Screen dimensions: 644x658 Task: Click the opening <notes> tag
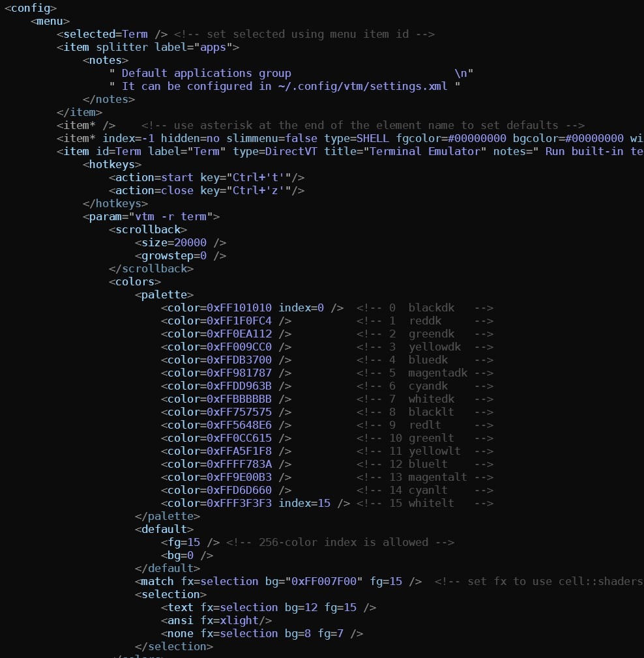106,60
